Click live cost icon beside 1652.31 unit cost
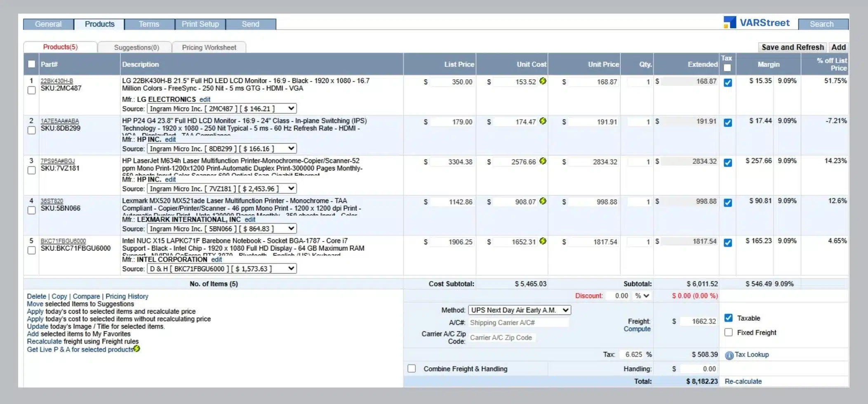868x404 pixels. pyautogui.click(x=543, y=241)
